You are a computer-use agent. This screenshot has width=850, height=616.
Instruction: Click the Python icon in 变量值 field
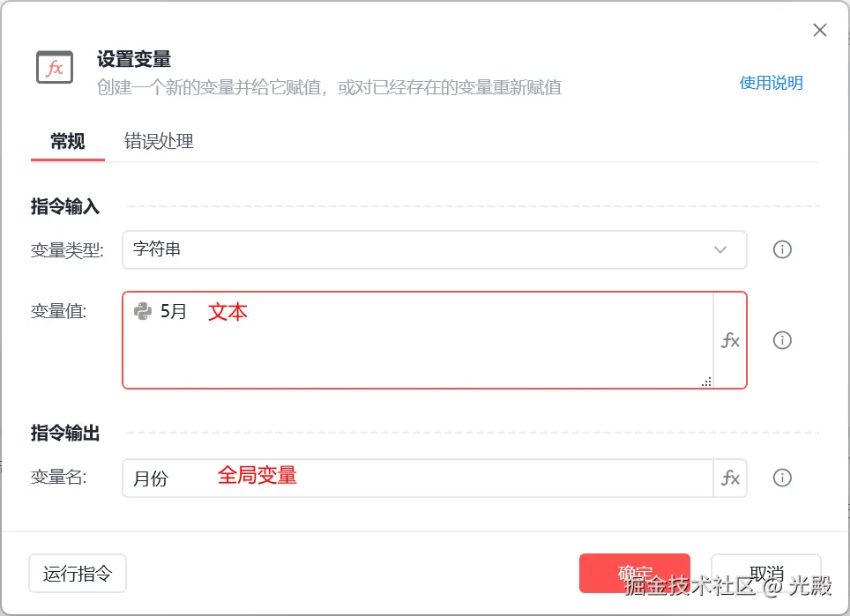pyautogui.click(x=143, y=311)
